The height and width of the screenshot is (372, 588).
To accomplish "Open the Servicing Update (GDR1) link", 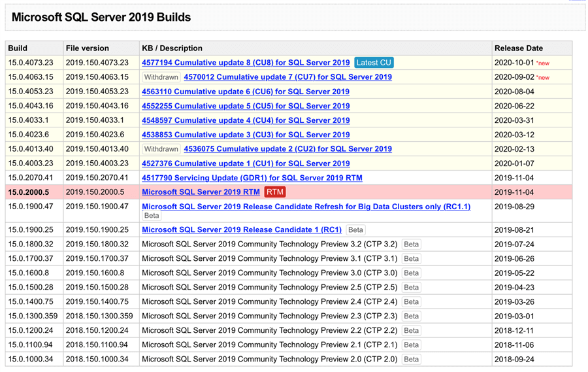I will click(x=252, y=178).
